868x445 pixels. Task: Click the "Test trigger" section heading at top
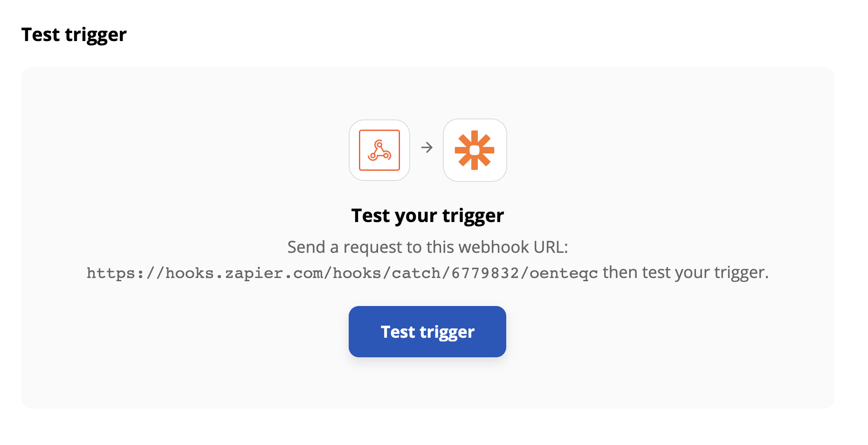pyautogui.click(x=74, y=35)
